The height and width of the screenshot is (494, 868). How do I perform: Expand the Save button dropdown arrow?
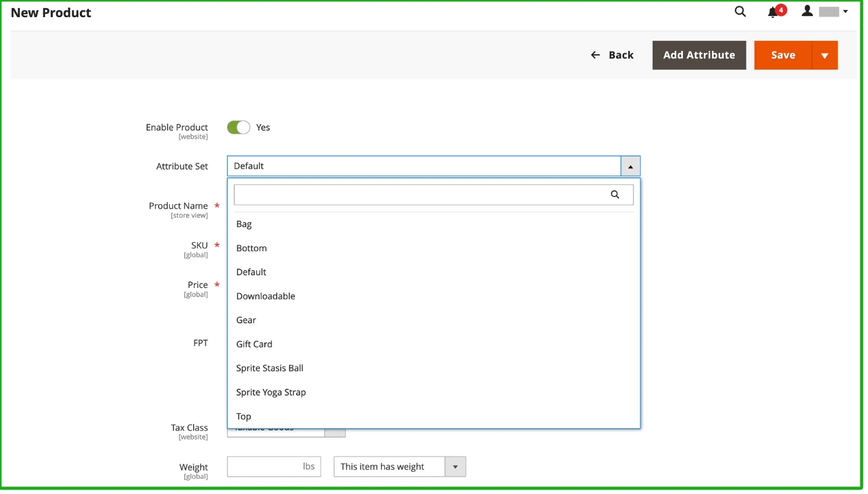(825, 55)
